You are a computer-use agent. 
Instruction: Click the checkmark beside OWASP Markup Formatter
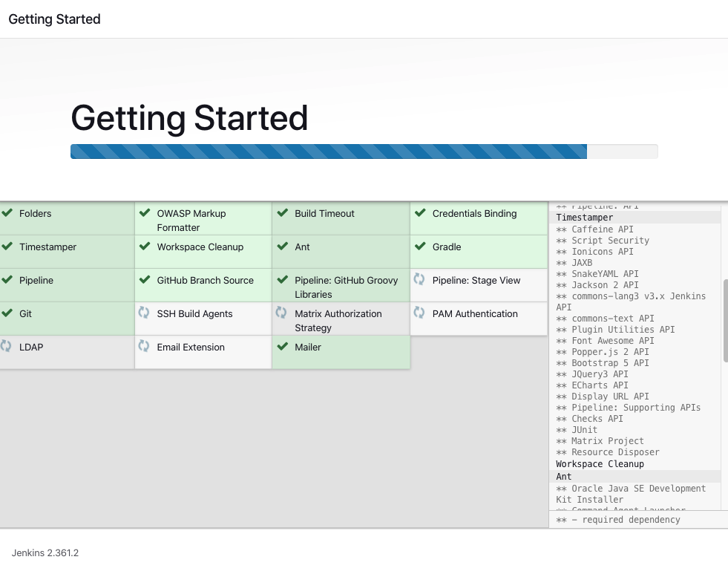coord(145,212)
